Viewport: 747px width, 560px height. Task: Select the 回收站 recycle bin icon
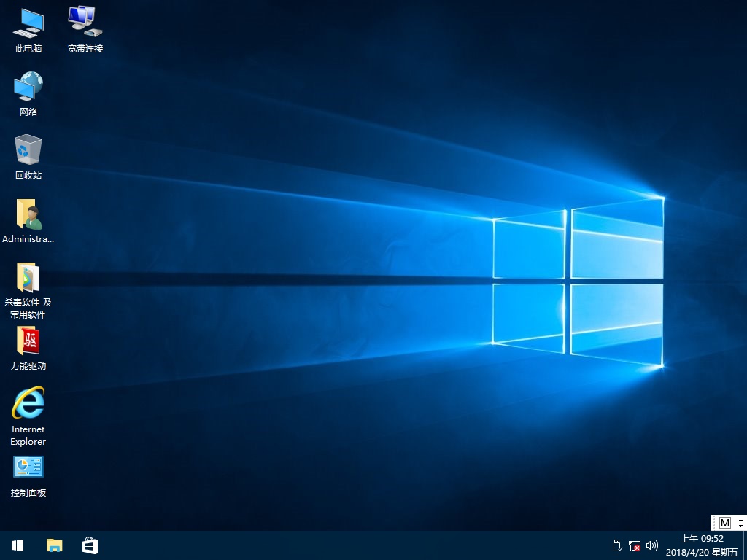(x=28, y=157)
